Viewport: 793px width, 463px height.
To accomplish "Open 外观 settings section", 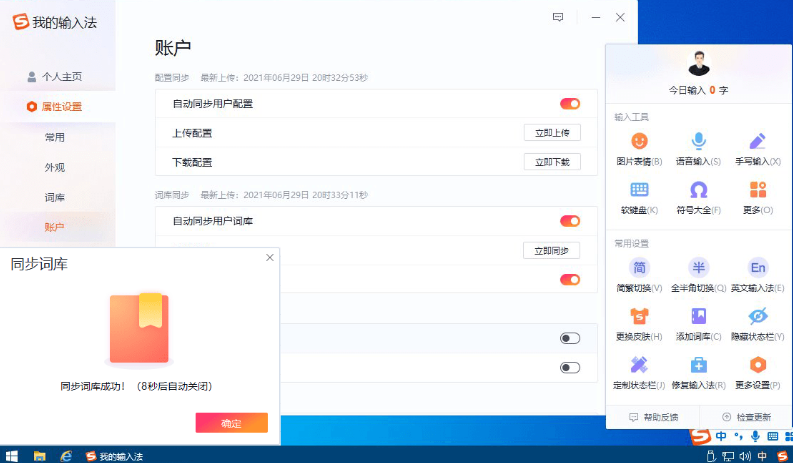I will pos(55,167).
